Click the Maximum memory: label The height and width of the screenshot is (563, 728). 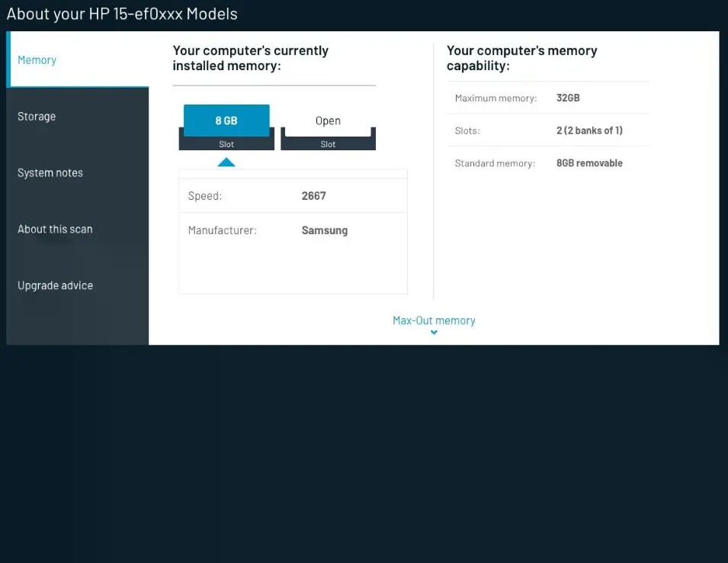tap(495, 98)
